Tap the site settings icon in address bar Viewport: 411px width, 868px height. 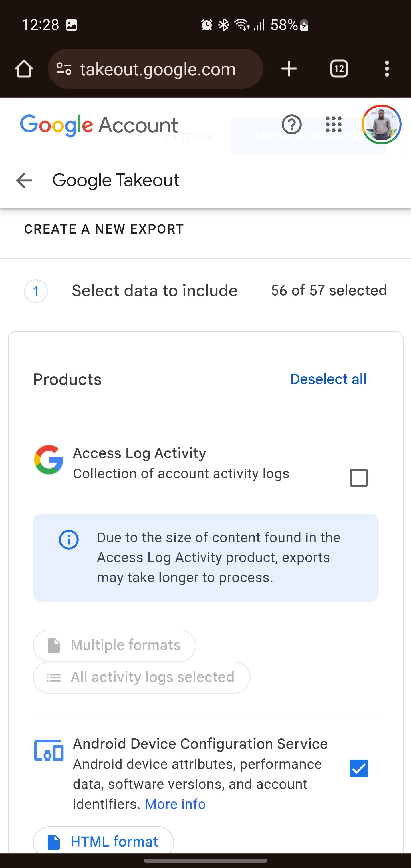[x=64, y=69]
